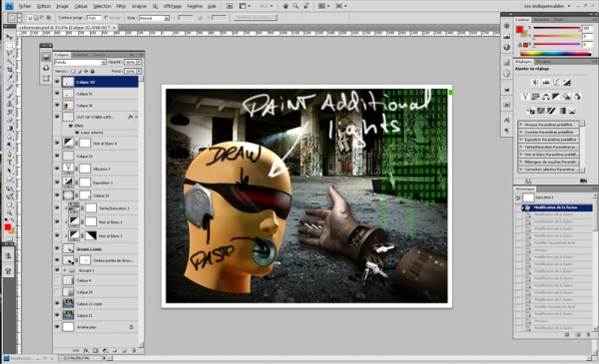Hide the Exposition 1 layer
Image resolution: width=599 pixels, height=364 pixels.
click(x=57, y=182)
